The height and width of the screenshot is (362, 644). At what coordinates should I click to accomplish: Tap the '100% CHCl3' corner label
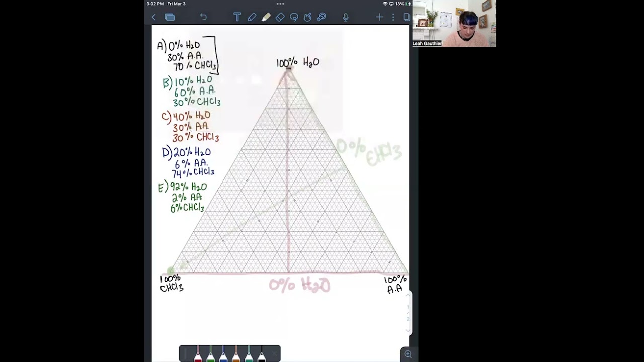(172, 283)
